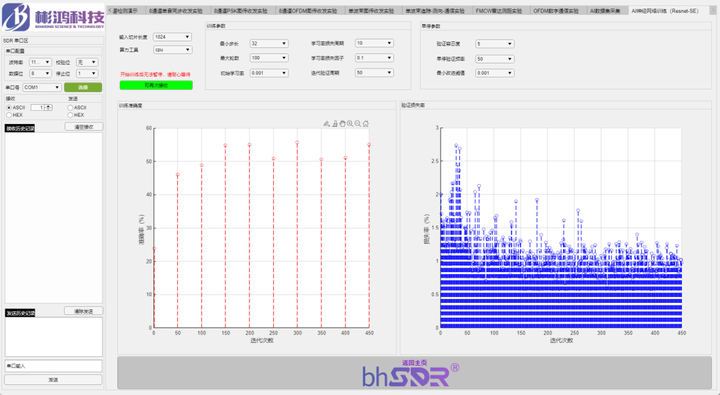Viewport: 720px width, 395px height.
Task: Open the training parameter dropdown showing 32
Action: [269, 43]
